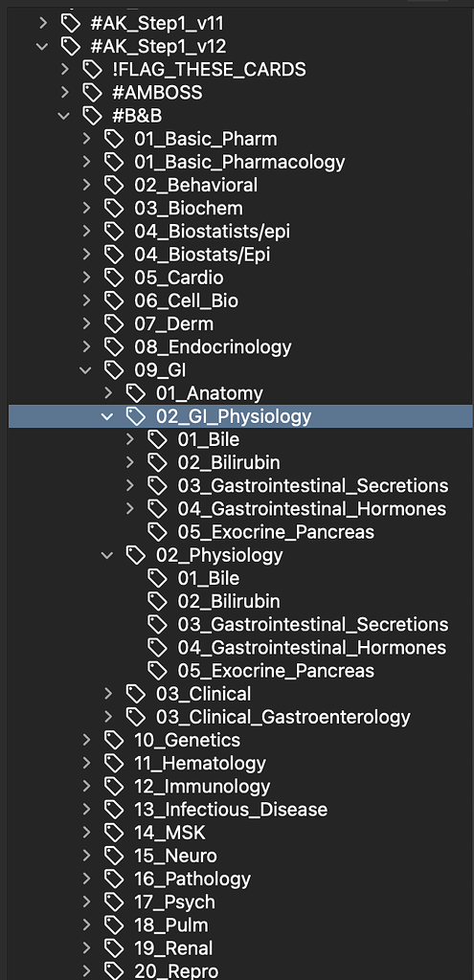Collapse the 09_GI tag branch
Viewport: 474px width, 980px height.
click(85, 370)
